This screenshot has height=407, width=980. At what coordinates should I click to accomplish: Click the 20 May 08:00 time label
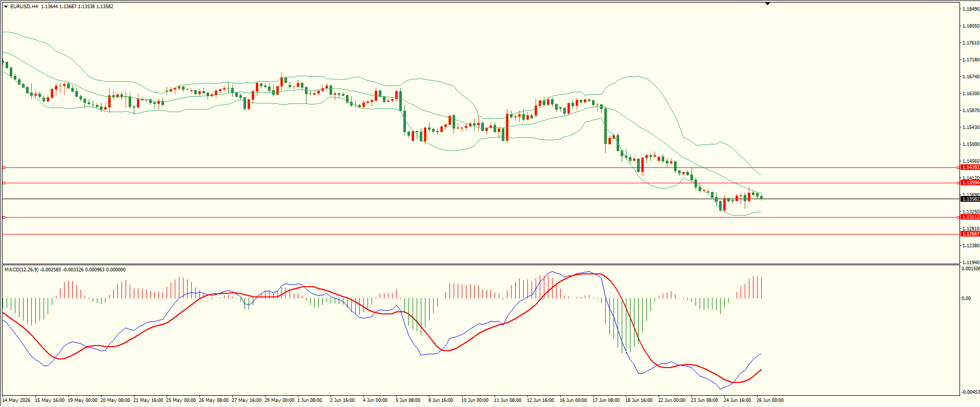click(x=115, y=400)
